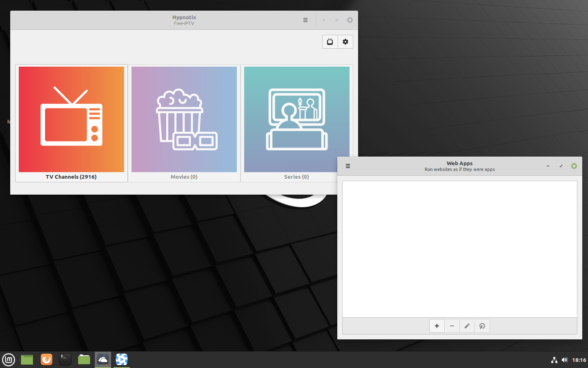Launch selected web app with the run icon
The width and height of the screenshot is (588, 368).
[x=482, y=326]
